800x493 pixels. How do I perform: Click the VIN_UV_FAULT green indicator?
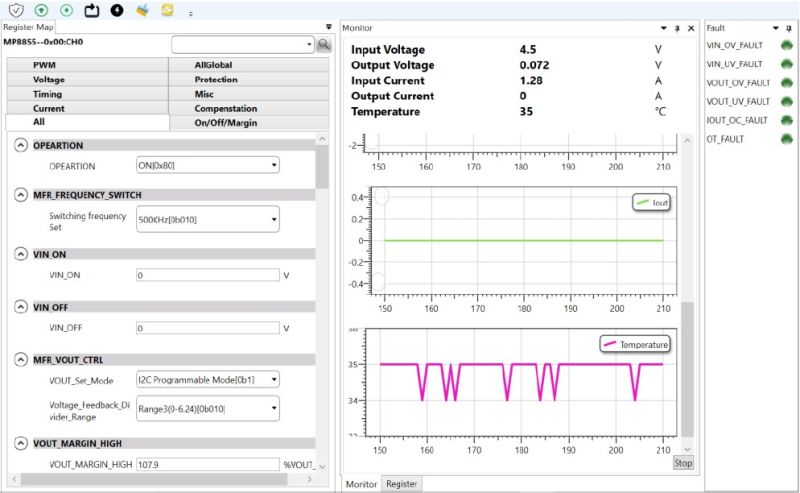coord(787,64)
